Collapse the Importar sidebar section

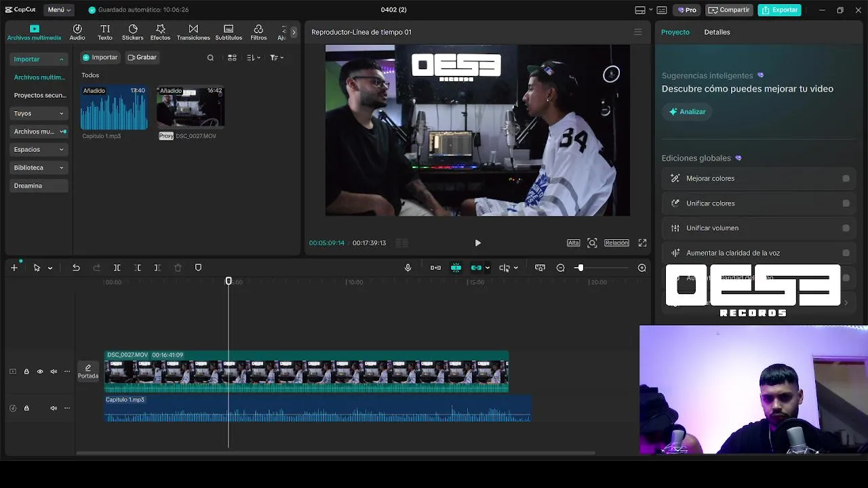[39, 59]
